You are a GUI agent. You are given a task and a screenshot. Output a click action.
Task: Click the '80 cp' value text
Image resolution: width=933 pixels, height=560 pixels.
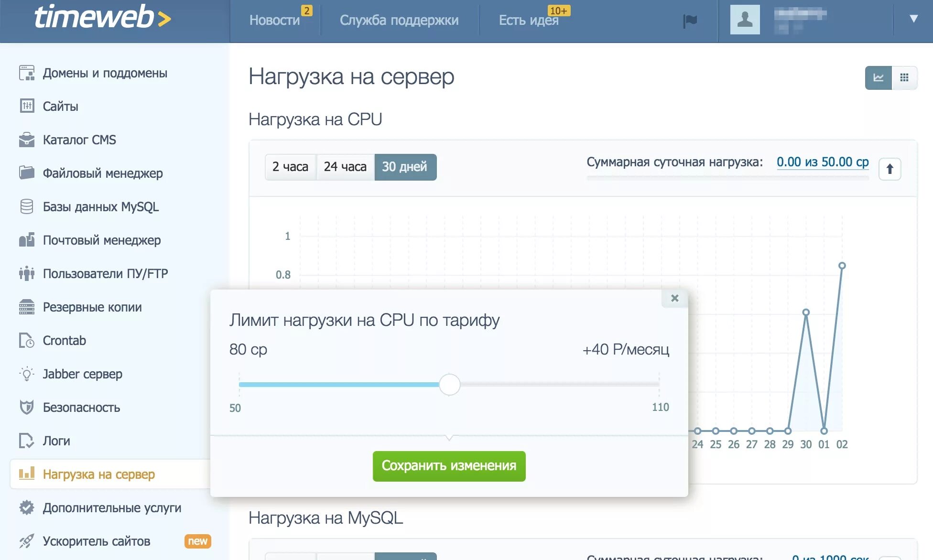248,349
